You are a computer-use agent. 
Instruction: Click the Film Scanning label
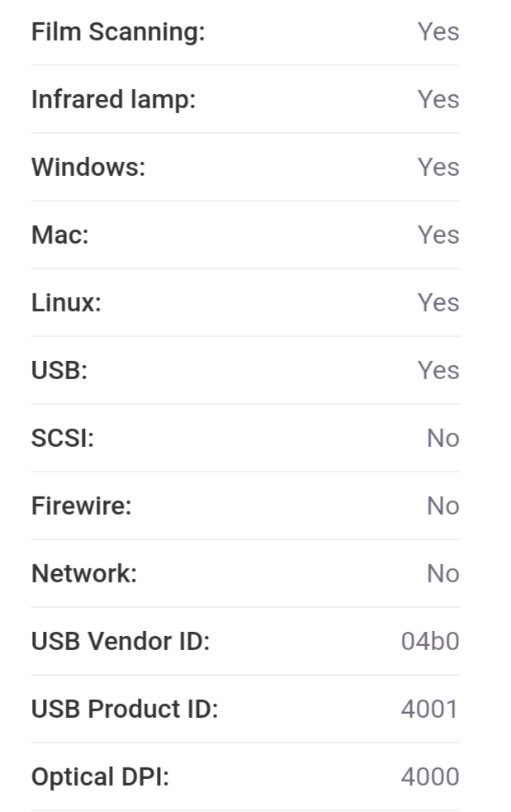pos(118,32)
